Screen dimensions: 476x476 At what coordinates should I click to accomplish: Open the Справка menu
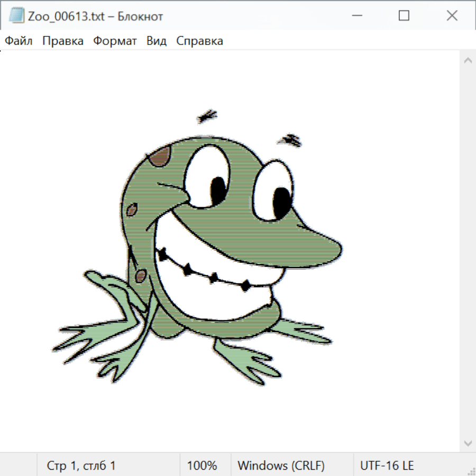pos(199,41)
